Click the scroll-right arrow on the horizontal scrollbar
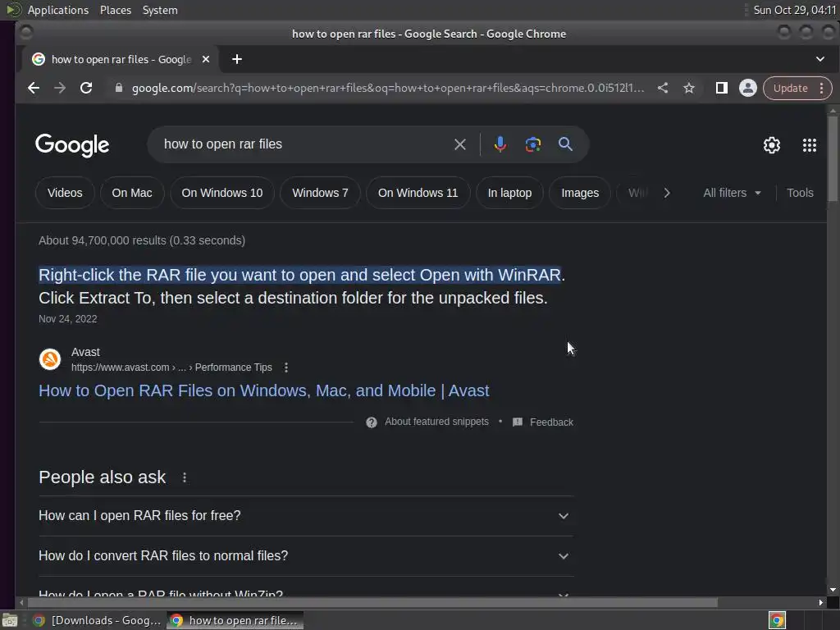This screenshot has width=840, height=630. point(820,603)
